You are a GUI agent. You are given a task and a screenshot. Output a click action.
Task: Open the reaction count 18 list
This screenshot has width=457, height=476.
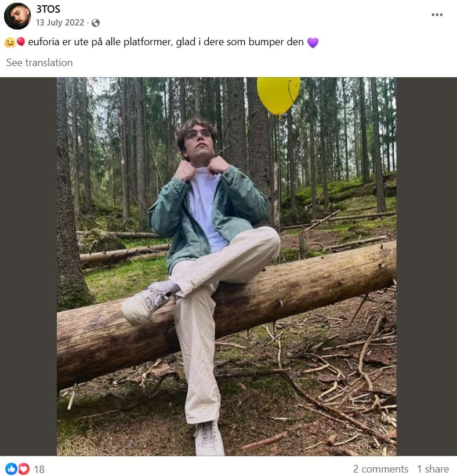[x=39, y=469]
